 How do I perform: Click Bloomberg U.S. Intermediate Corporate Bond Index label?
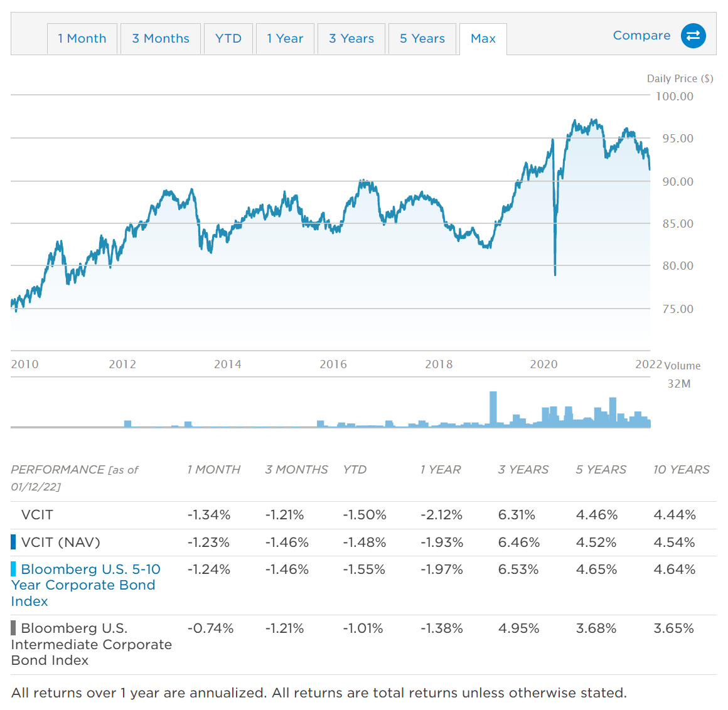(x=92, y=645)
